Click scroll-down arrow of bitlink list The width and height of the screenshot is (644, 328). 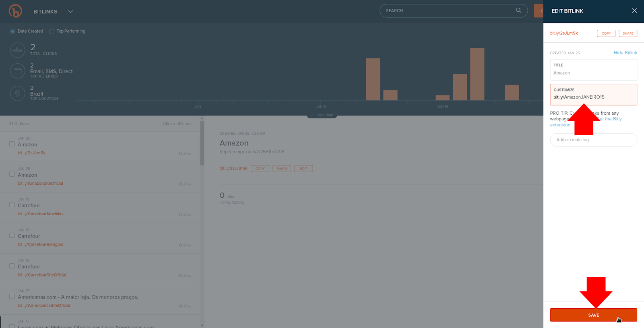pos(202,325)
